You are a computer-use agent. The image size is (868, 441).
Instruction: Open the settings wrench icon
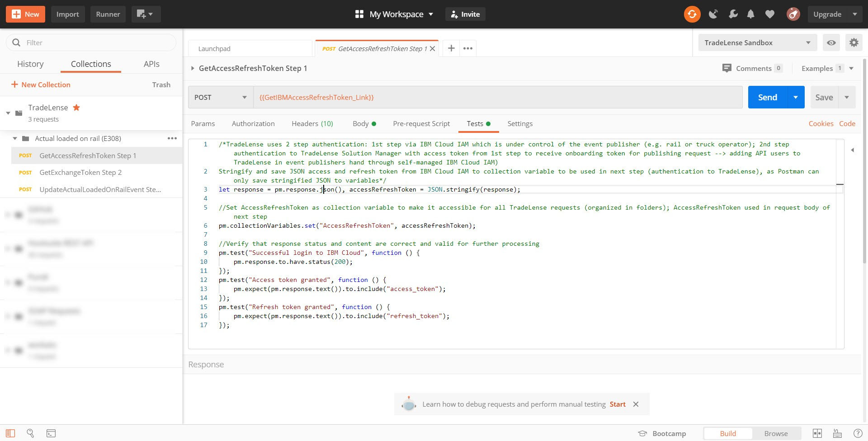pyautogui.click(x=733, y=14)
